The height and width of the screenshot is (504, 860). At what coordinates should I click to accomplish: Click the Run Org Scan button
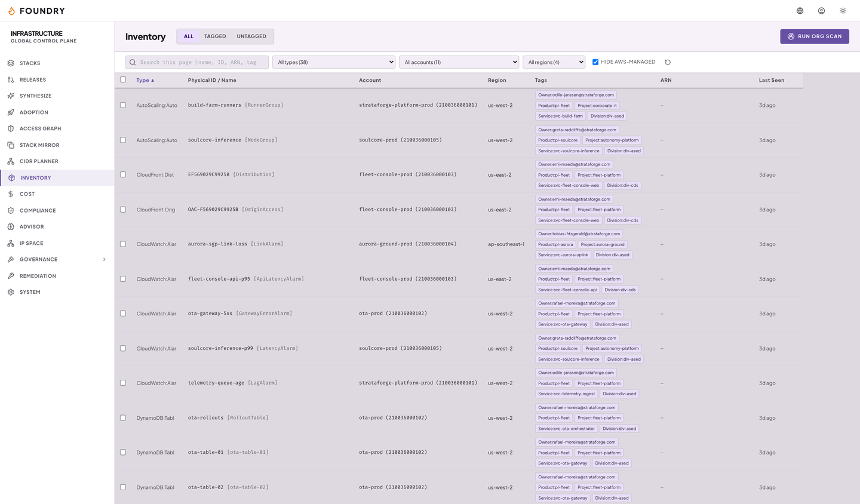(815, 36)
